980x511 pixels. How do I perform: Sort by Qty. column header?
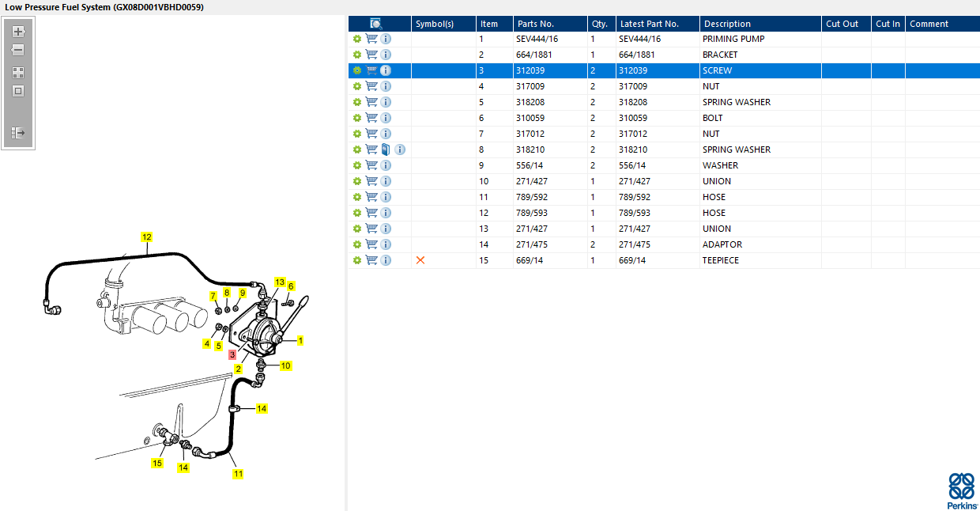click(601, 24)
